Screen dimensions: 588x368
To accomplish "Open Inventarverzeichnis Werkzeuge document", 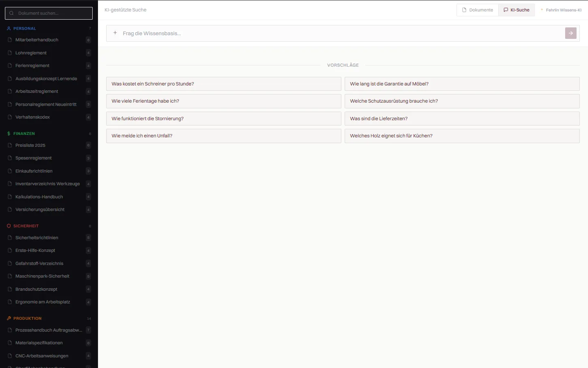I will click(49, 184).
